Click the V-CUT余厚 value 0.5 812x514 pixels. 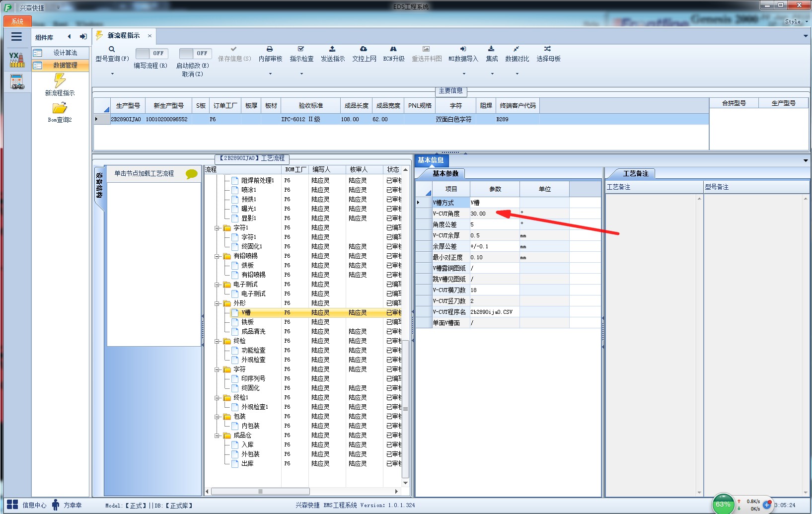click(x=495, y=235)
